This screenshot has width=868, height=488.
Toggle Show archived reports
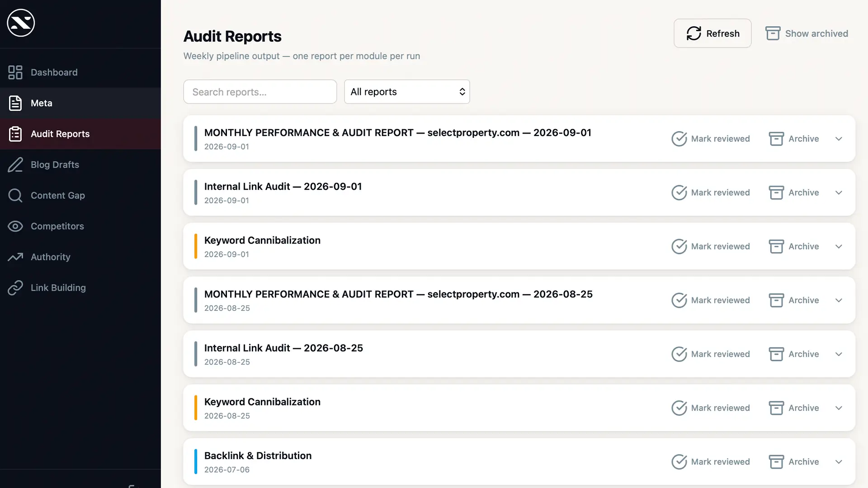(x=807, y=33)
